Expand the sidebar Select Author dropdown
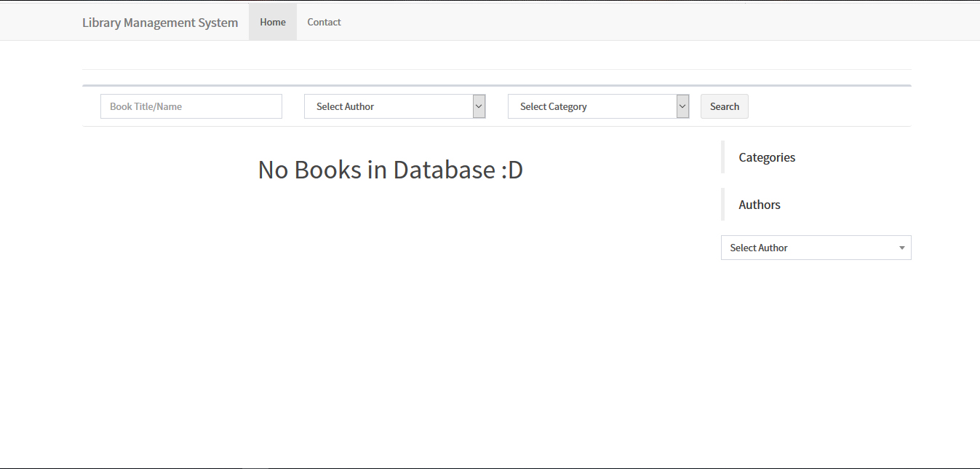 pos(808,248)
